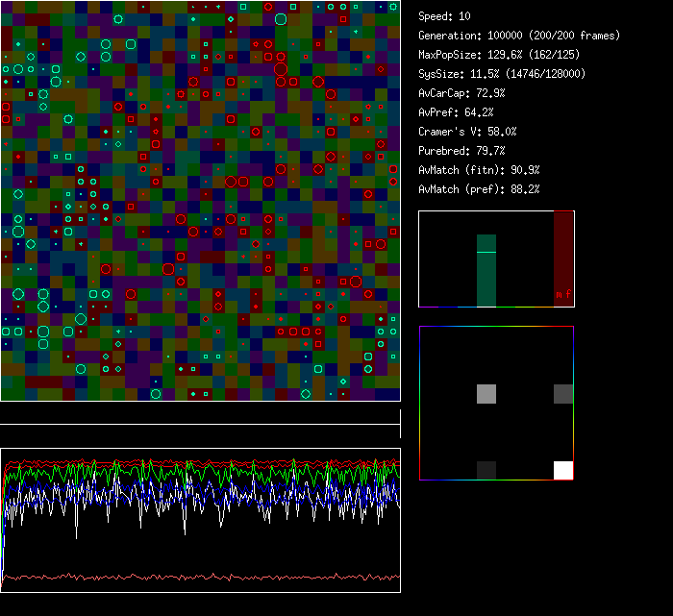Click the bright line across the green bar
Screen dimensions: 673x616
486,252
